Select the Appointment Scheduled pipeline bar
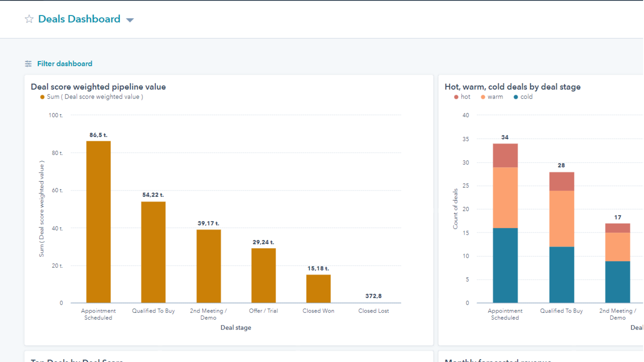This screenshot has height=362, width=644. [x=98, y=222]
